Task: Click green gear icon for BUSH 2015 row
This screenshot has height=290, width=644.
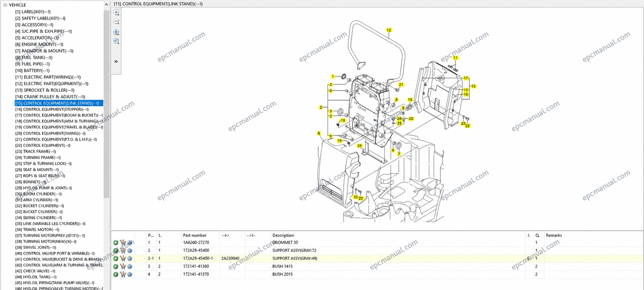Action: 116,274
